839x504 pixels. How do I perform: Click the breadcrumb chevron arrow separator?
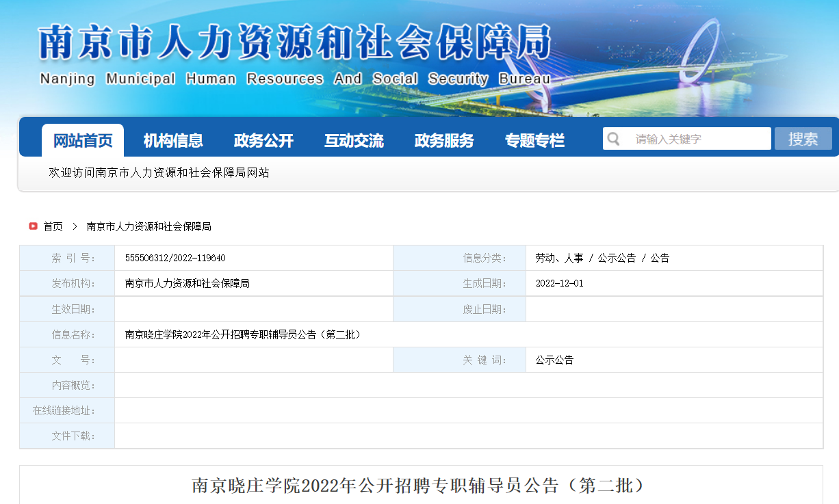click(75, 226)
